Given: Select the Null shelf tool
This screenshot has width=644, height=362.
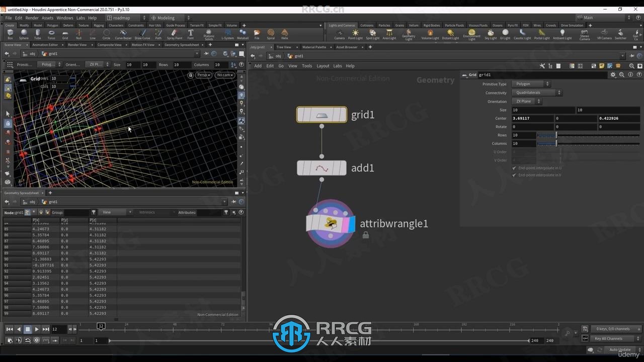Looking at the screenshot, I should tap(78, 34).
